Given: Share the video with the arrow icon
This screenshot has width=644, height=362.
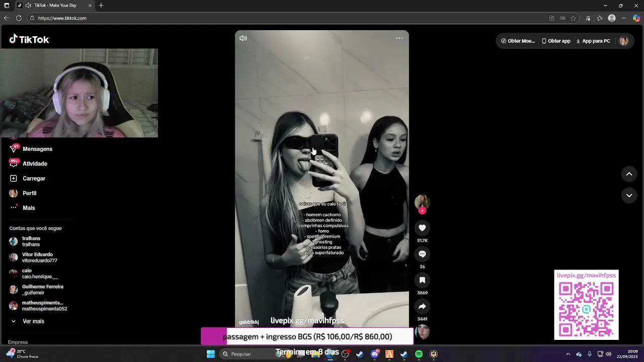Looking at the screenshot, I should pos(422,306).
